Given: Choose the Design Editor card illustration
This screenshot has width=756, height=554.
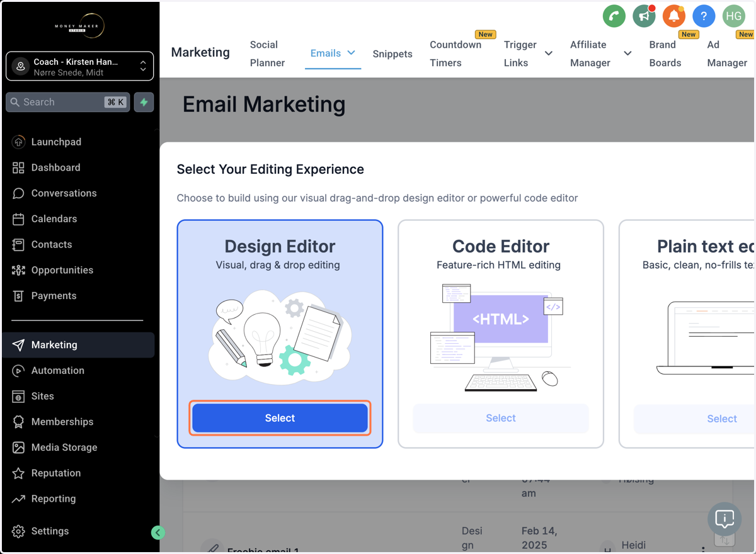Looking at the screenshot, I should coord(280,337).
